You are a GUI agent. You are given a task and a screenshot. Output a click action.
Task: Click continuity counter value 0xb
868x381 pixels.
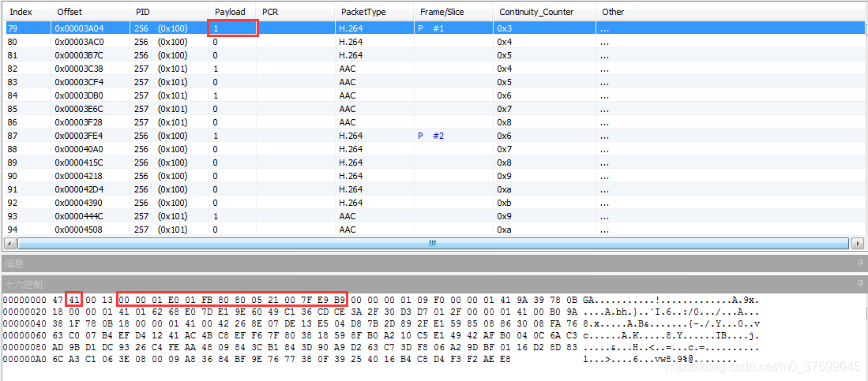[x=504, y=203]
